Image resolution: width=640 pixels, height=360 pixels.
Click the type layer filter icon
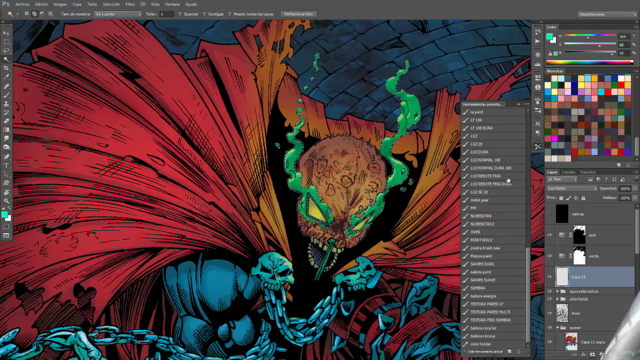pos(606,179)
